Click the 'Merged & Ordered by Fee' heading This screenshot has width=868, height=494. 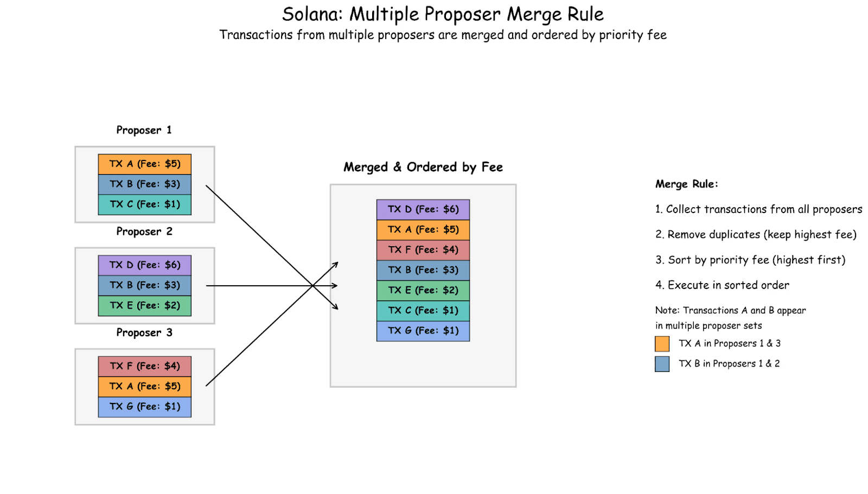coord(423,167)
